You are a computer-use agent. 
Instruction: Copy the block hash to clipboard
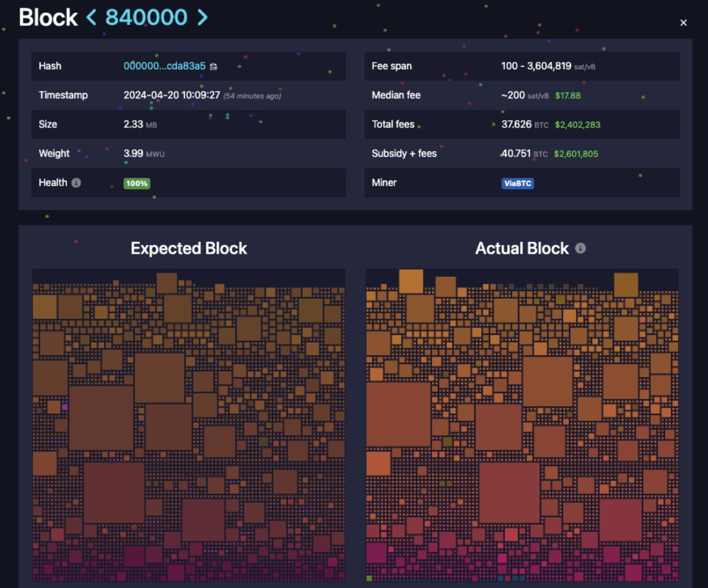(x=213, y=66)
